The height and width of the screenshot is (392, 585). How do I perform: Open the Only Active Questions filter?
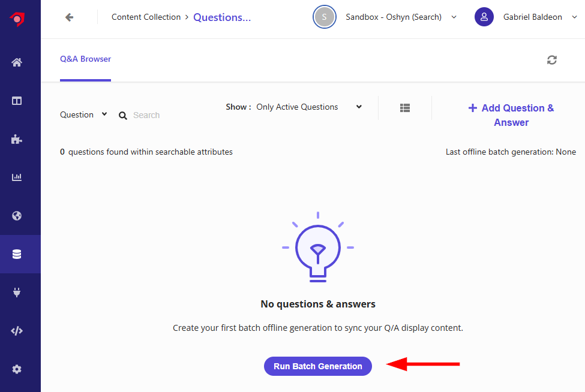(x=309, y=107)
